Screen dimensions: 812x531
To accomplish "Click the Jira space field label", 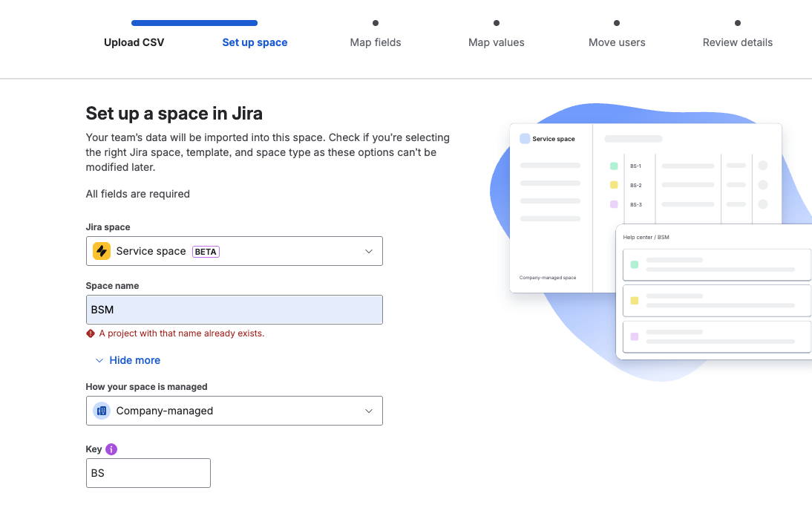I will (x=108, y=227).
